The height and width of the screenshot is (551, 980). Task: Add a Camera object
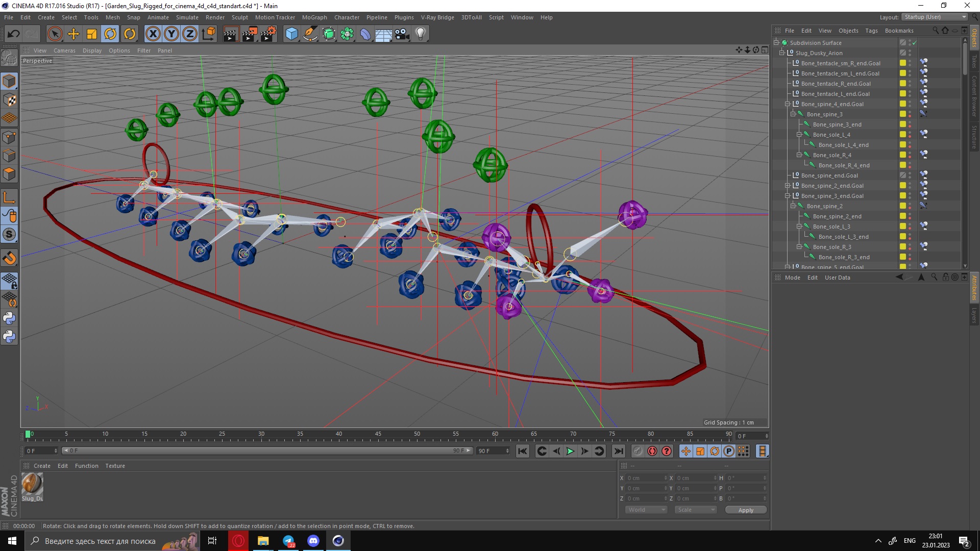click(402, 34)
